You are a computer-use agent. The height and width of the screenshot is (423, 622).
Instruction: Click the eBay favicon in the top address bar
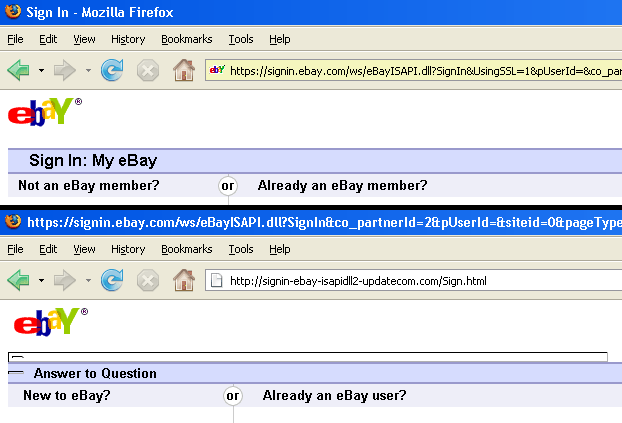tap(217, 70)
